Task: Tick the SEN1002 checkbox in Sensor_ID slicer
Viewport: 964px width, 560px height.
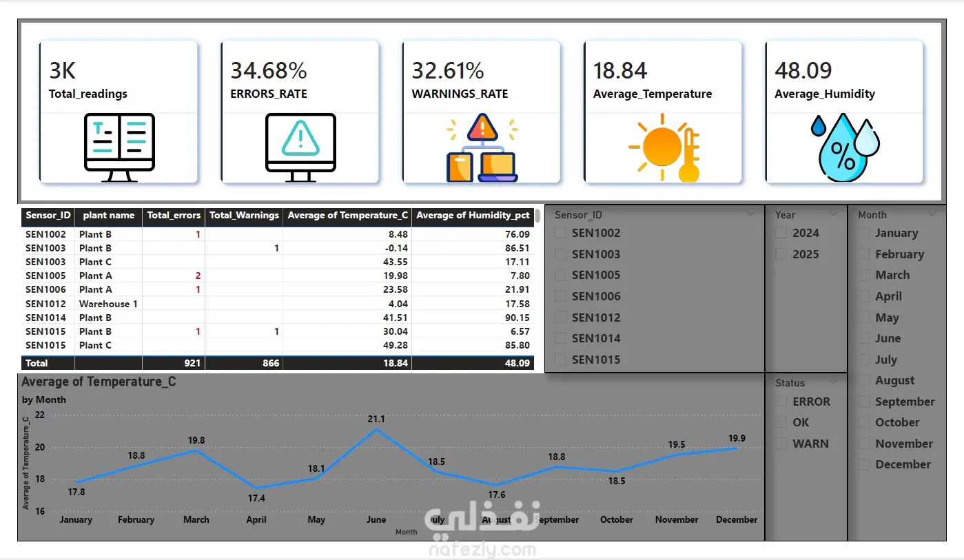Action: (561, 233)
